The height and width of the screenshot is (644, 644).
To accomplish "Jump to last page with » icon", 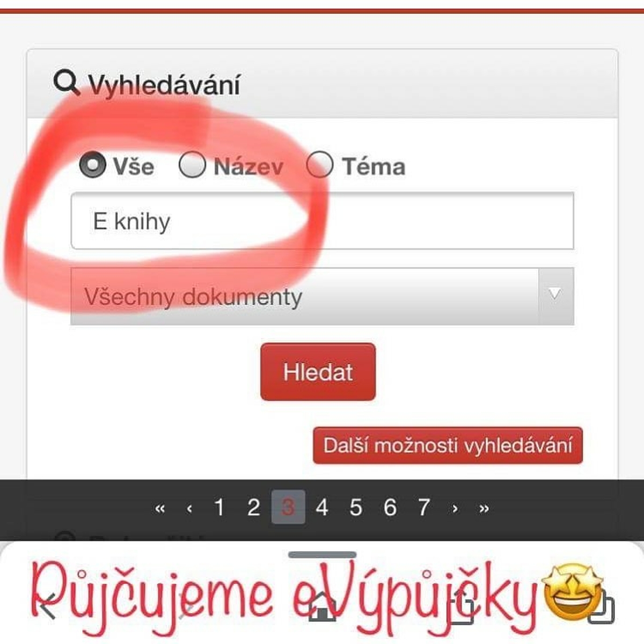I will coord(484,508).
